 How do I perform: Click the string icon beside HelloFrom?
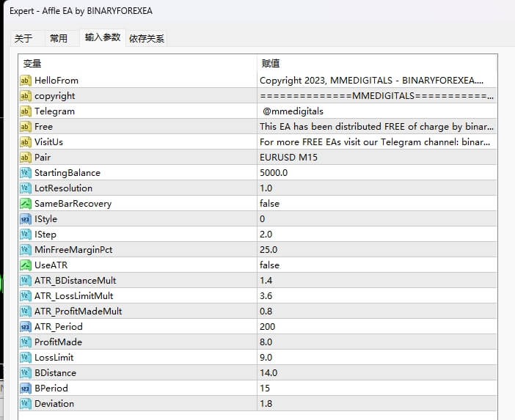click(26, 81)
